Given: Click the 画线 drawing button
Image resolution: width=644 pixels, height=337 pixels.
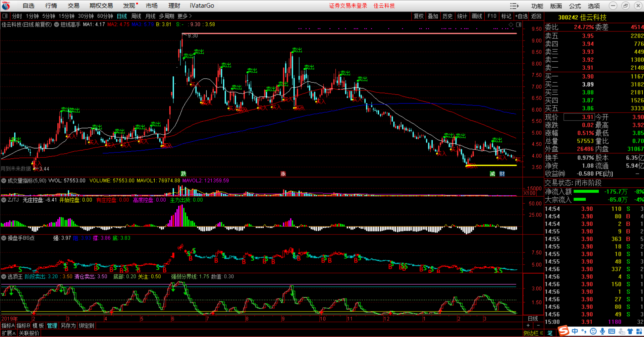Looking at the screenshot, I should [x=477, y=16].
